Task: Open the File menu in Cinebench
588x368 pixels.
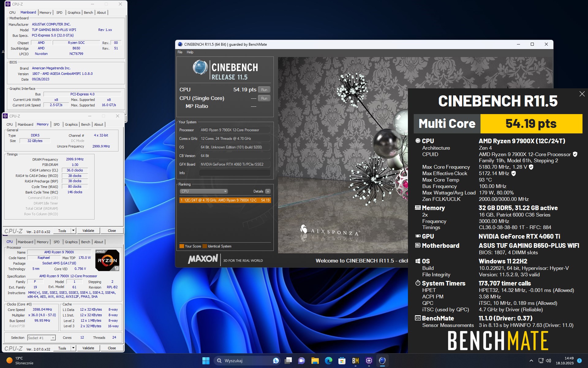Action: point(180,52)
